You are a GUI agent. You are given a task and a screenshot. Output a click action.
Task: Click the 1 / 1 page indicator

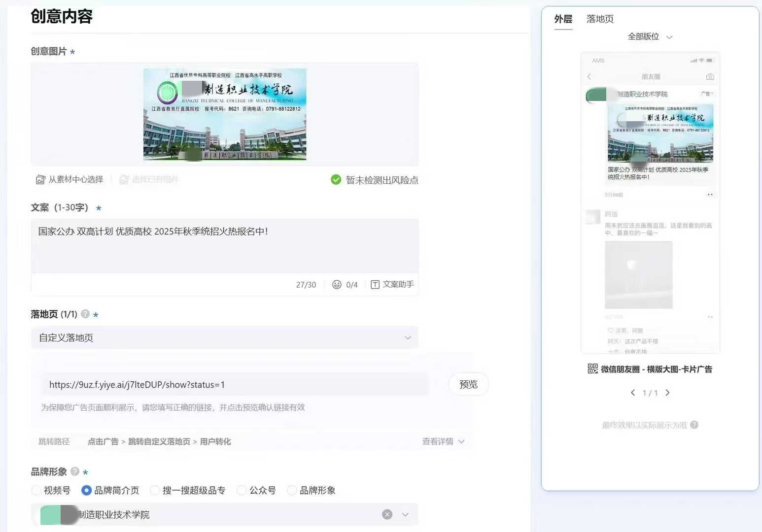pyautogui.click(x=650, y=393)
